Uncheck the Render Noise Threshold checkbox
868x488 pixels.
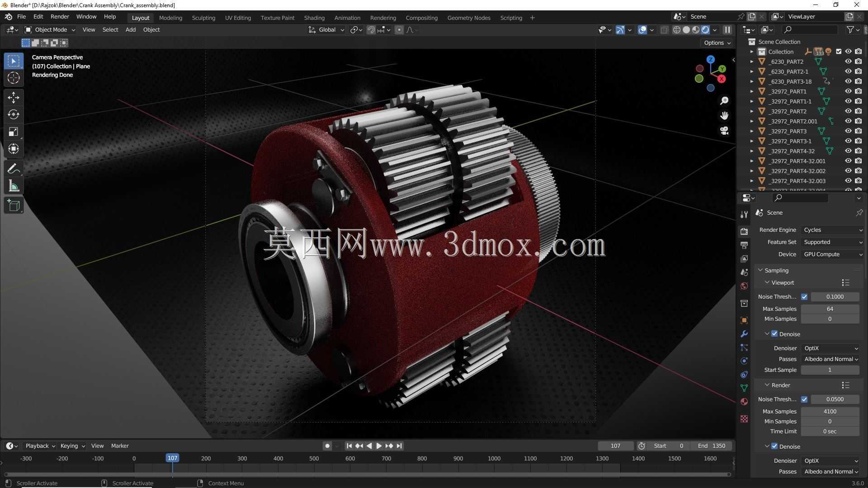[x=804, y=399]
